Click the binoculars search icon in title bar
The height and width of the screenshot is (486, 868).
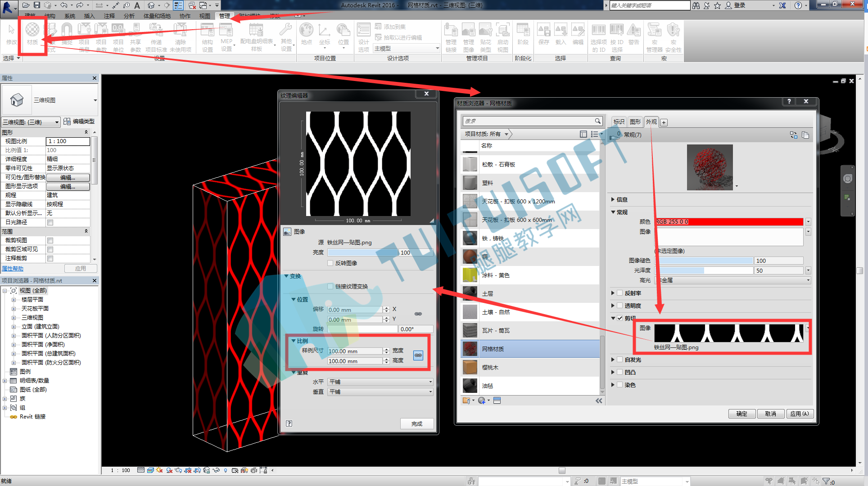tap(696, 5)
